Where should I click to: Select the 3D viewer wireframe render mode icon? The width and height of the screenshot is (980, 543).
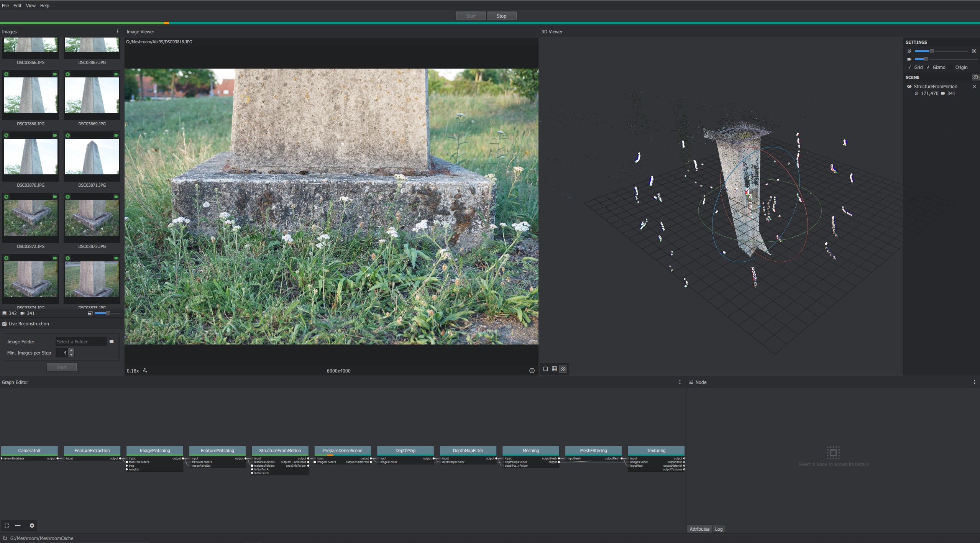(554, 369)
